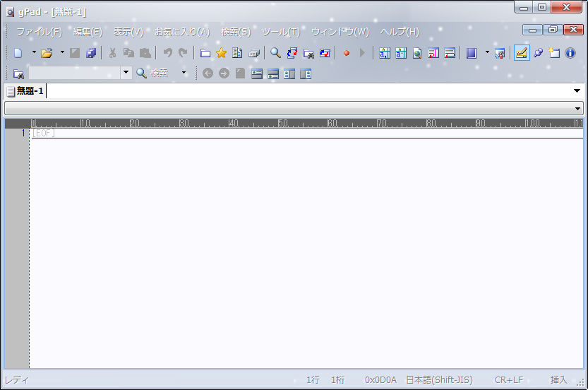Click the Open folder icon
The image size is (588, 390).
pos(47,53)
